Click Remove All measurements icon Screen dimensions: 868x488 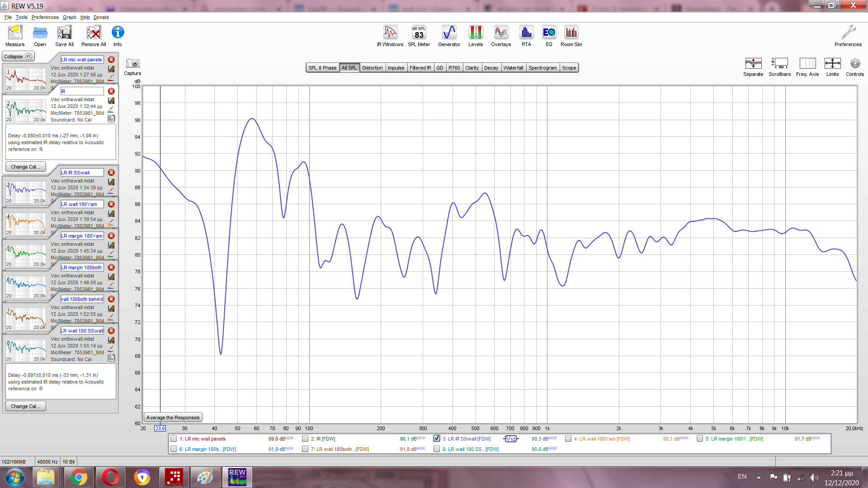point(94,36)
